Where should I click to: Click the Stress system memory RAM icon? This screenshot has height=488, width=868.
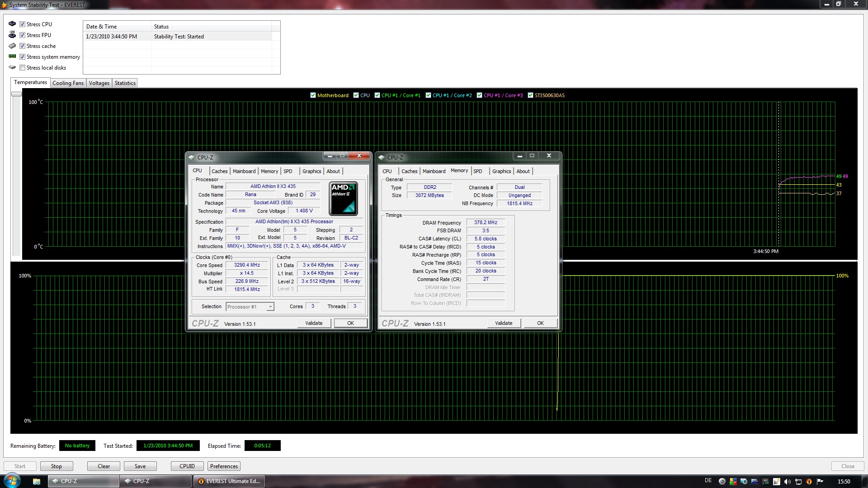click(12, 56)
